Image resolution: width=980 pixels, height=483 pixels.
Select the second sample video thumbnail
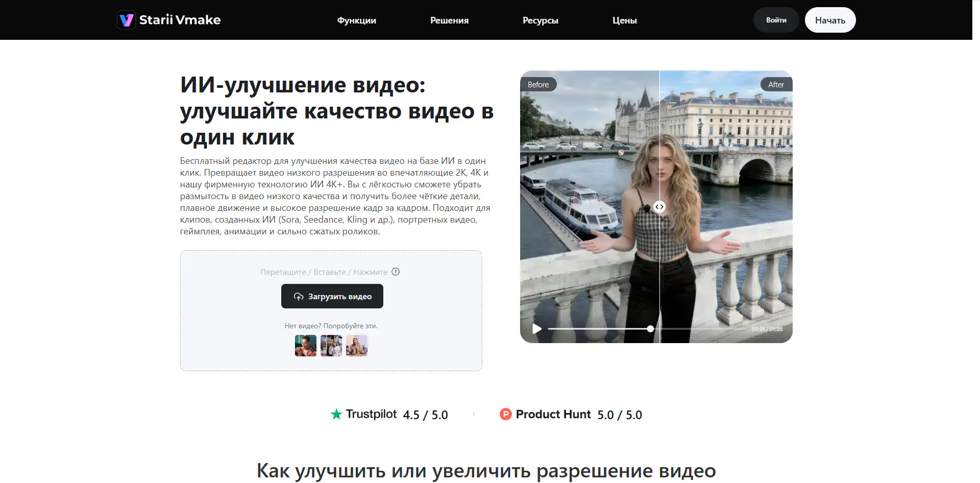[331, 346]
